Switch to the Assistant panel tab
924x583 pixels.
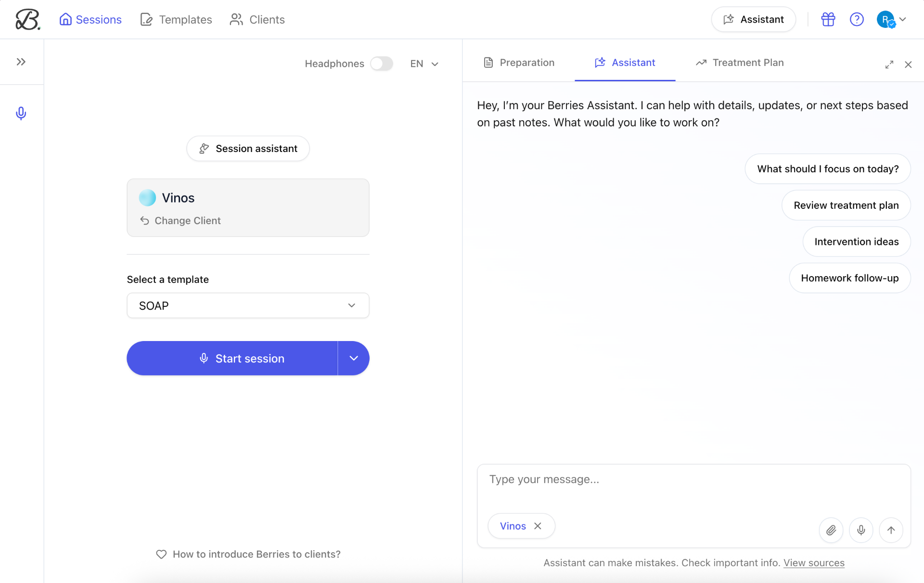point(625,63)
